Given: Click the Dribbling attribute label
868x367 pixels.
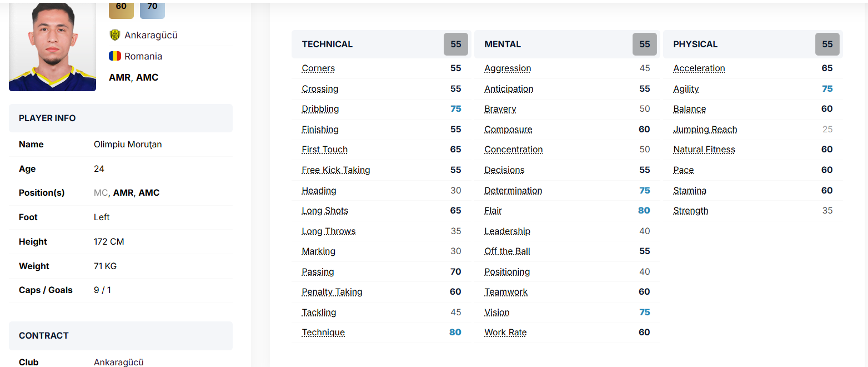Looking at the screenshot, I should click(x=320, y=109).
